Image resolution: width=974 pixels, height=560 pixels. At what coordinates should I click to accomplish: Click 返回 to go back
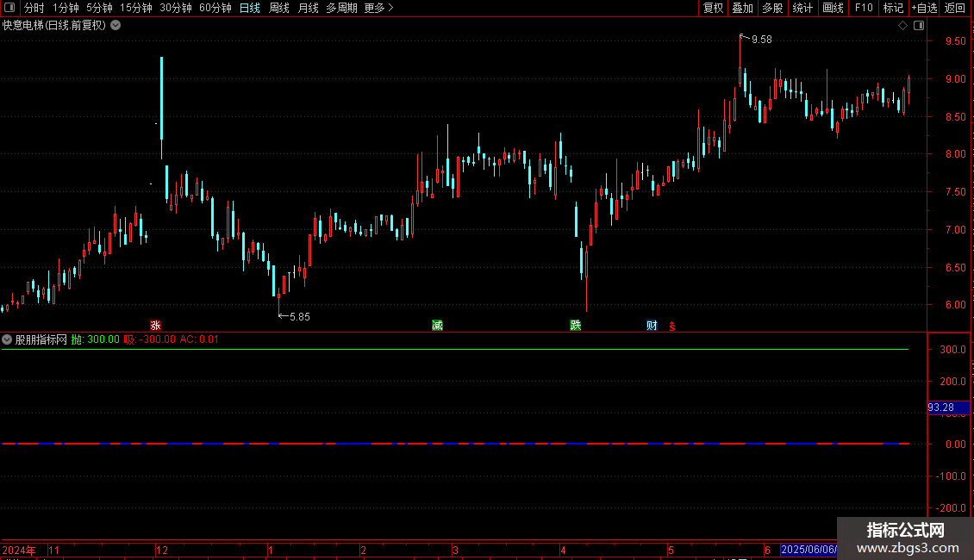[955, 8]
